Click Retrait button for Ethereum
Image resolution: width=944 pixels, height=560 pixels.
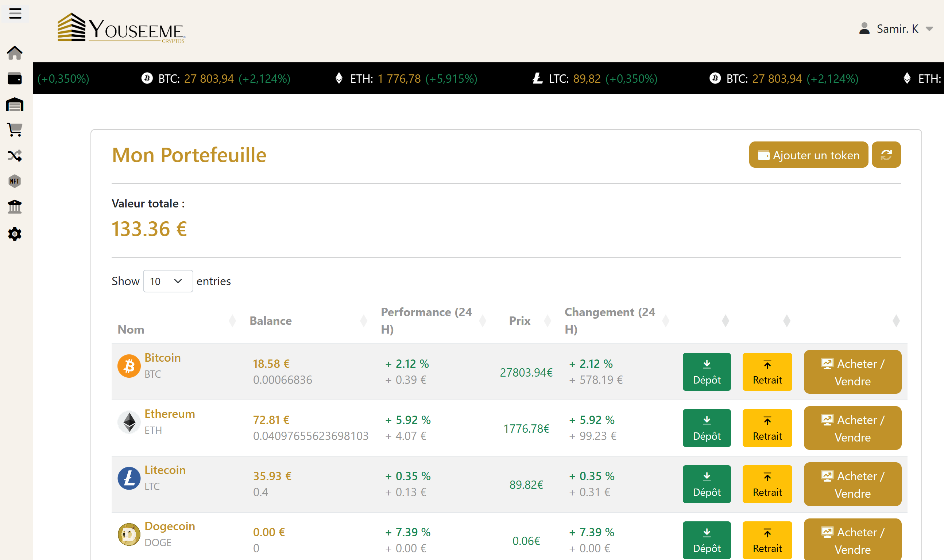[x=767, y=428]
